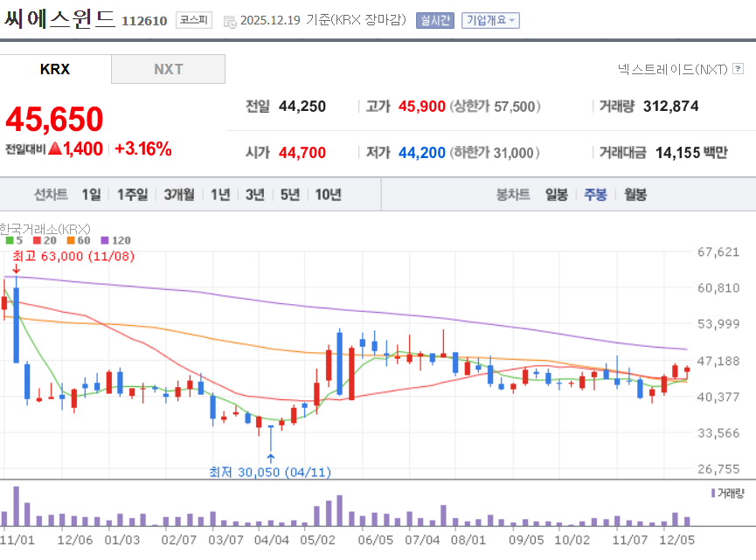Image resolution: width=756 pixels, height=560 pixels.
Task: Click the 실시간 real-time button
Action: pyautogui.click(x=435, y=20)
